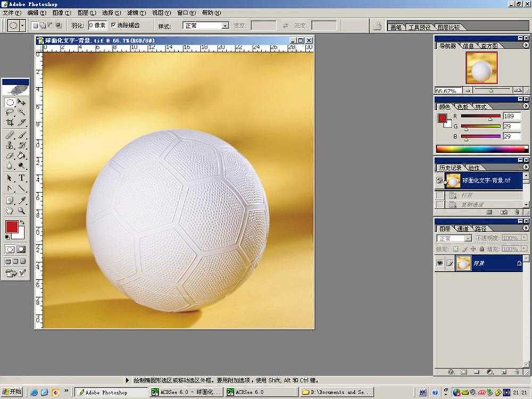Click the Start 开始 button
Image resolution: width=532 pixels, height=399 pixels.
pyautogui.click(x=12, y=392)
